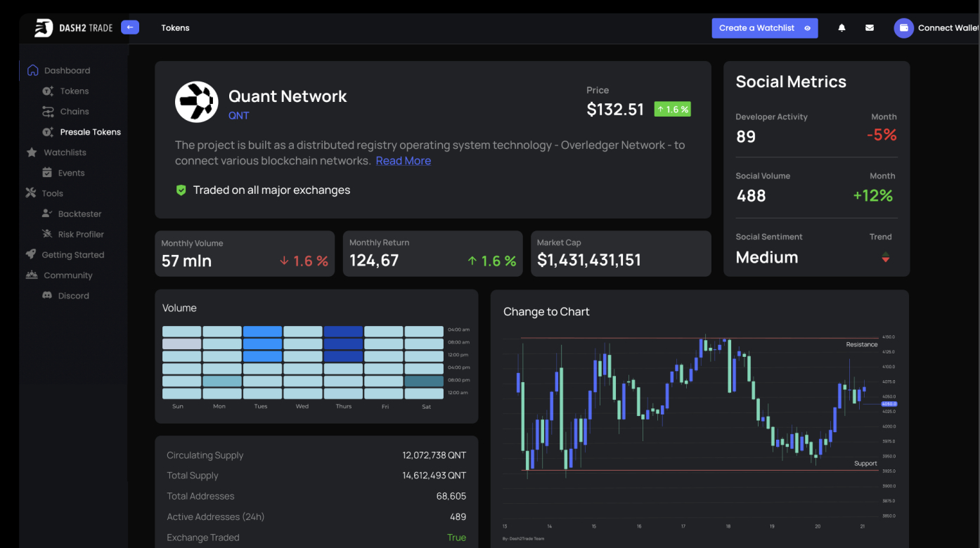Click the Tokens sidebar icon

click(x=48, y=91)
